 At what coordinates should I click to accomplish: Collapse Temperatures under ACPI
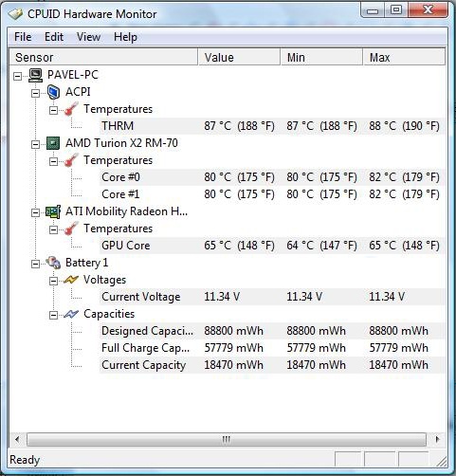(x=53, y=110)
